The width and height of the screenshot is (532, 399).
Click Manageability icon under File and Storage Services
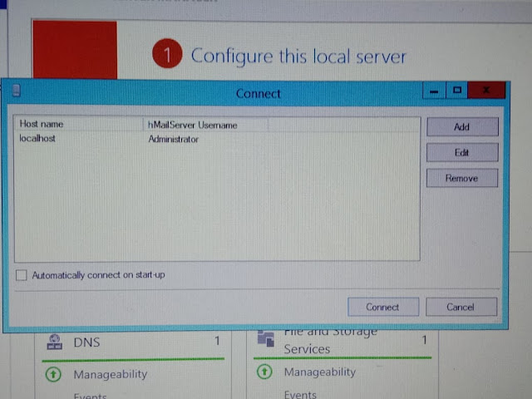pyautogui.click(x=264, y=372)
